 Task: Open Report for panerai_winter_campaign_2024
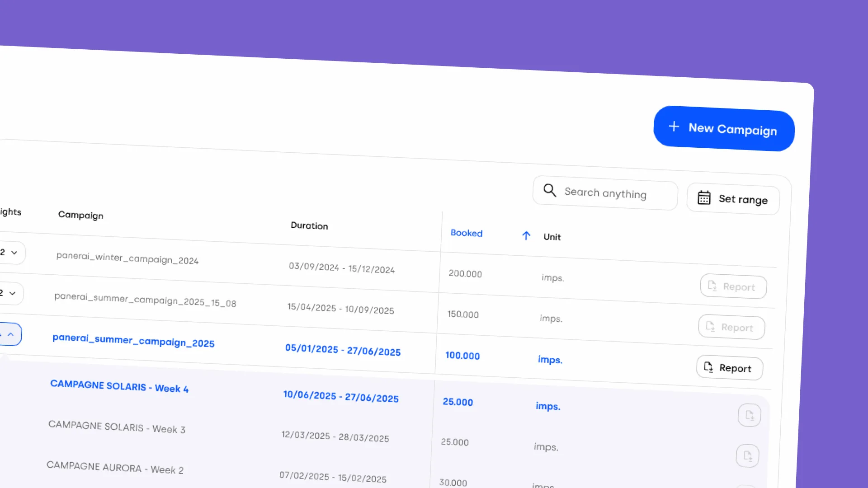pos(733,286)
